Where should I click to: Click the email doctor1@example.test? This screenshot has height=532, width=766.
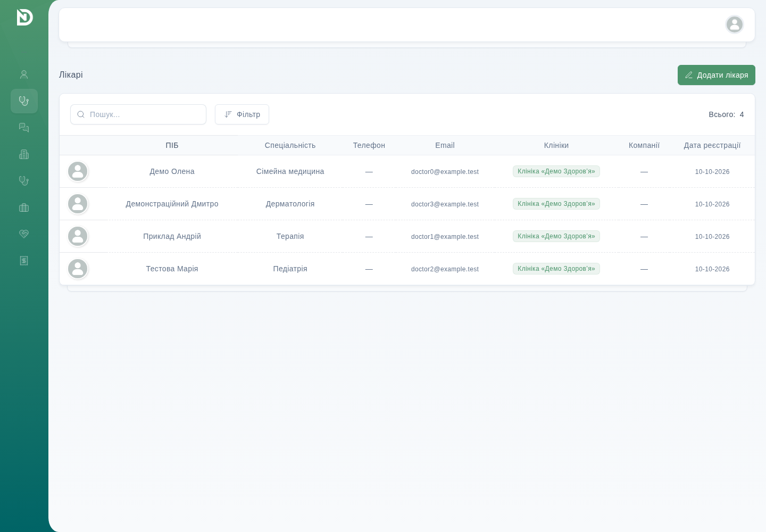point(445,237)
